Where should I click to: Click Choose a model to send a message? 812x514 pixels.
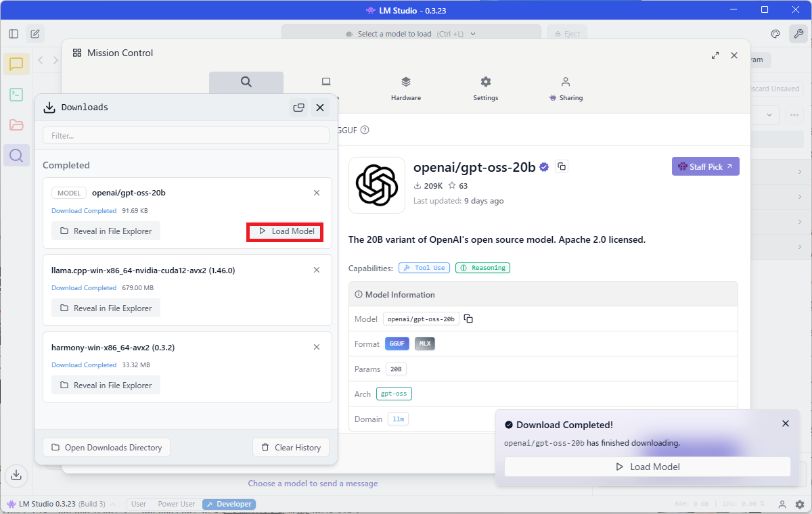(x=313, y=484)
